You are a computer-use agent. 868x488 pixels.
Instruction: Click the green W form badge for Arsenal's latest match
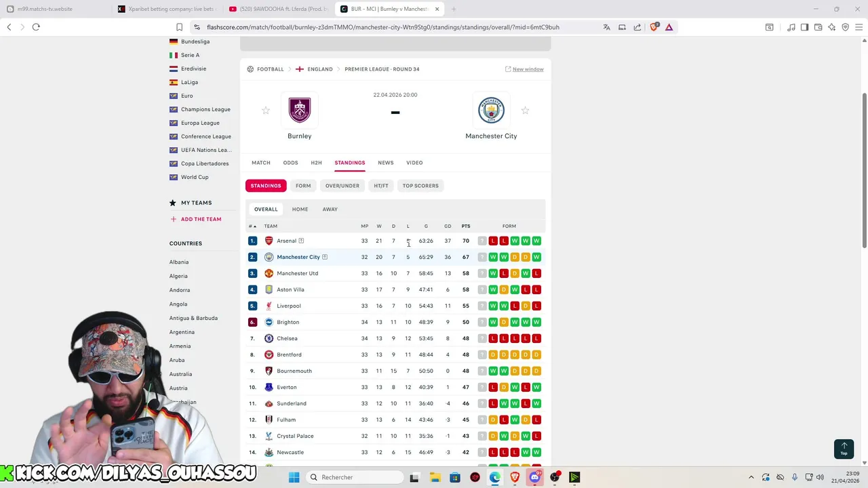coord(536,241)
